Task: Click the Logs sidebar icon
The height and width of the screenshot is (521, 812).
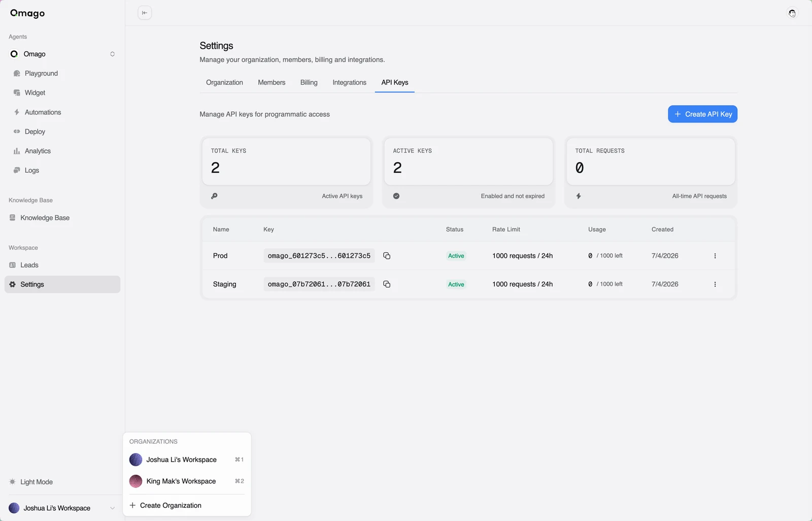Action: (17, 170)
